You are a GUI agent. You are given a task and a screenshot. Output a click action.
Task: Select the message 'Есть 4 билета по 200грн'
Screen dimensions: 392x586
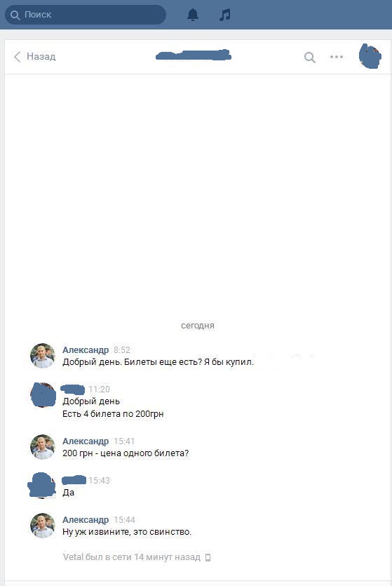[x=113, y=414]
